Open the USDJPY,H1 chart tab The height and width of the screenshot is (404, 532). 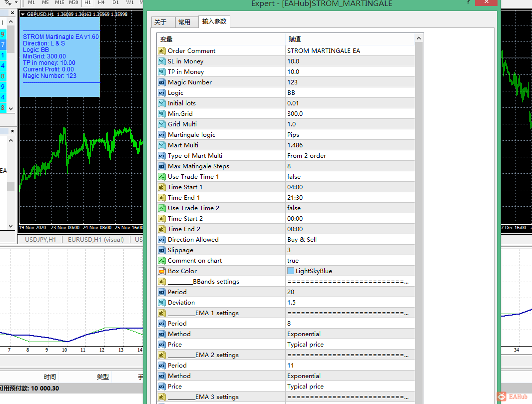(40, 240)
